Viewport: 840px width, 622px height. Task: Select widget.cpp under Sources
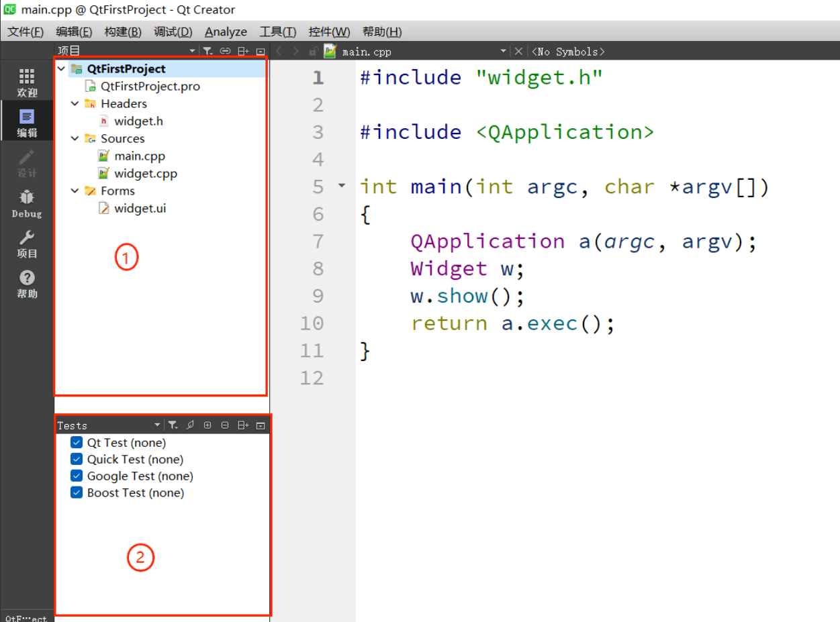click(x=146, y=173)
